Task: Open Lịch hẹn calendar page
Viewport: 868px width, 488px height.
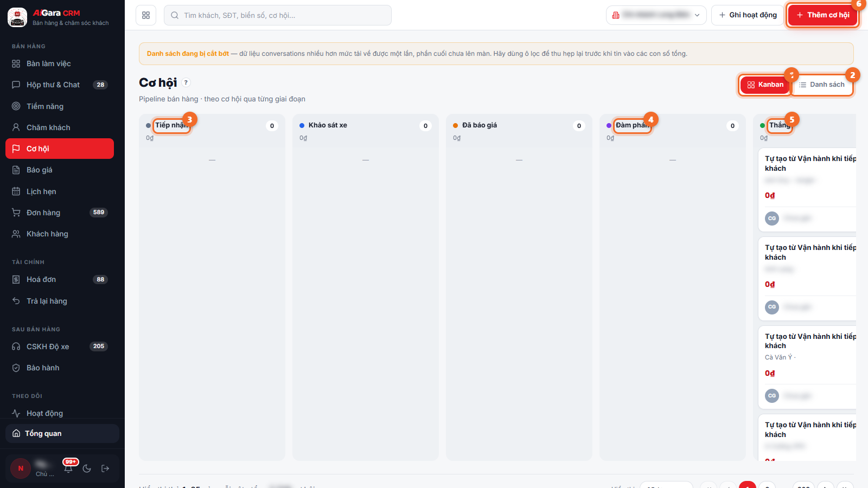Action: pyautogui.click(x=60, y=191)
